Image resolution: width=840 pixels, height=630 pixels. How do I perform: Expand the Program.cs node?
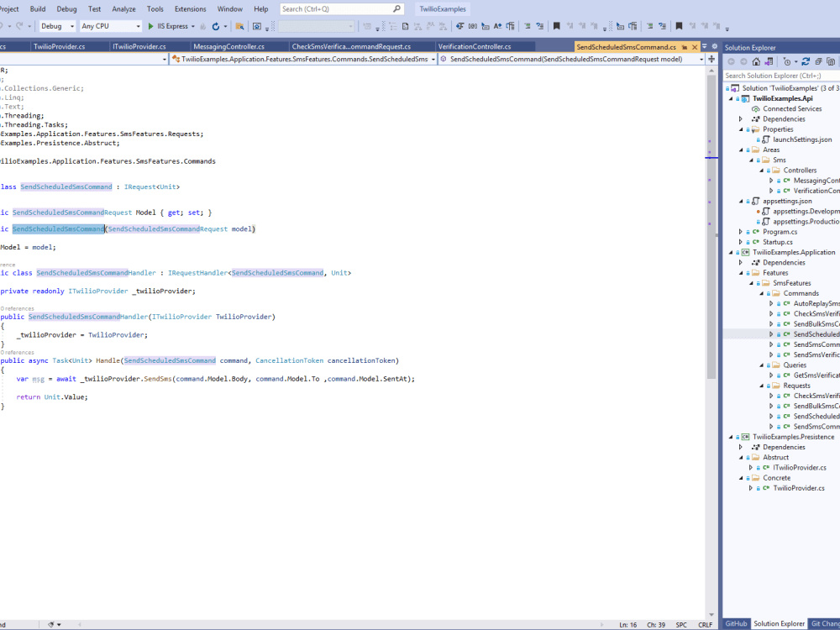[x=741, y=232]
